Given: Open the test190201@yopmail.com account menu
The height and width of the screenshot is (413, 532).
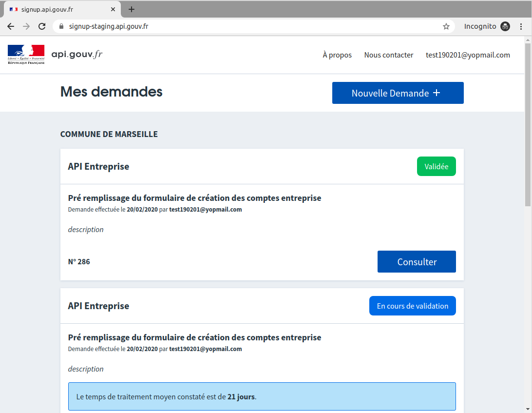Looking at the screenshot, I should pyautogui.click(x=468, y=55).
